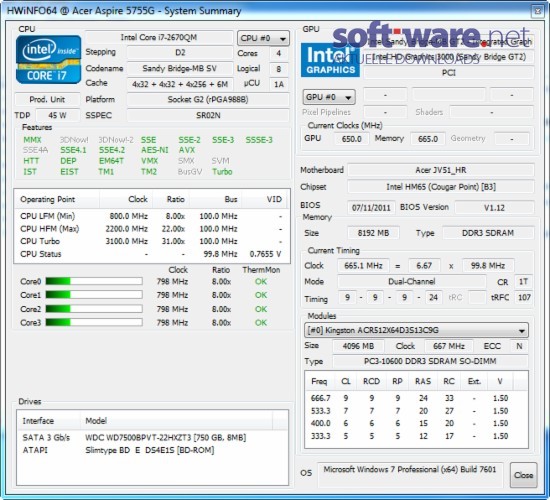550x500 pixels.
Task: Click the module size 4096 MB field
Action: (358, 346)
